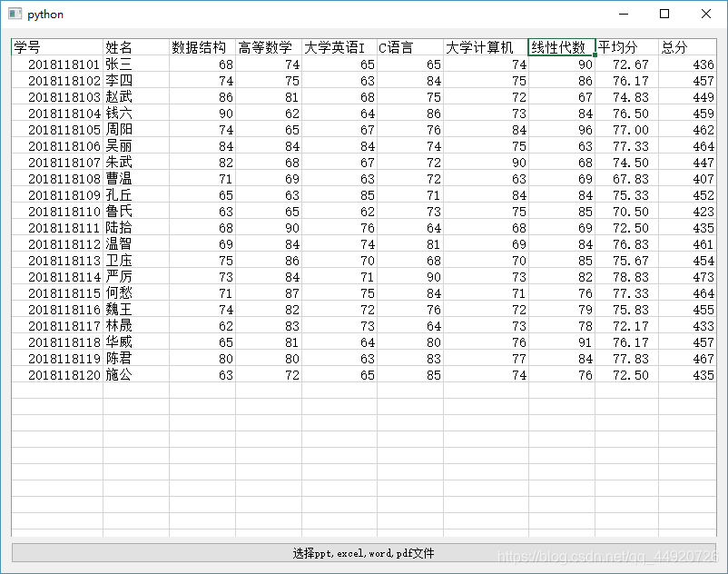
Task: Click the name cell 孔丘
Action: point(136,194)
